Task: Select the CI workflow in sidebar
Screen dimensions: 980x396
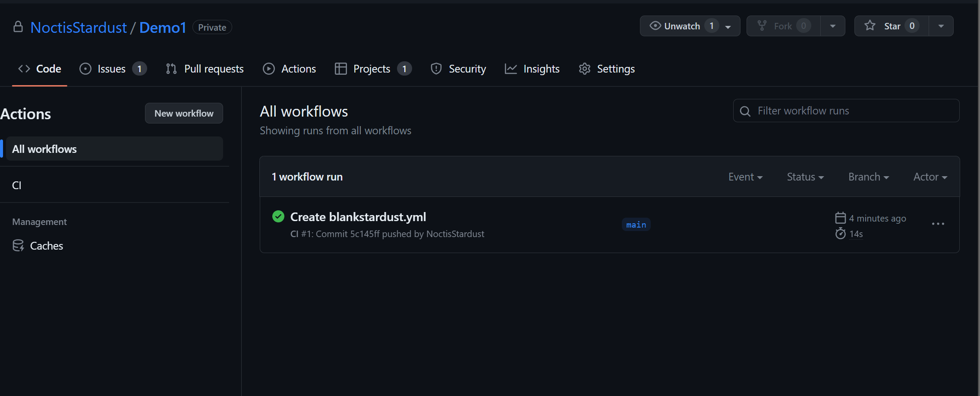Action: 17,185
